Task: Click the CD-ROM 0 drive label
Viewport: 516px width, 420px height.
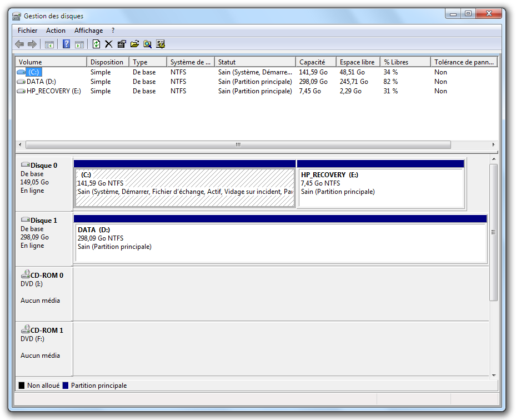Action: click(x=47, y=275)
